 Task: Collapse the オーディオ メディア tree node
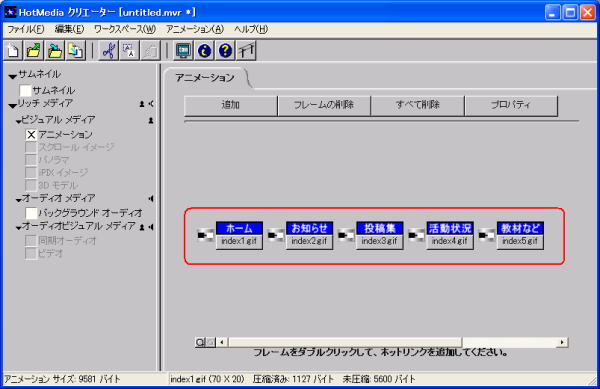point(18,200)
